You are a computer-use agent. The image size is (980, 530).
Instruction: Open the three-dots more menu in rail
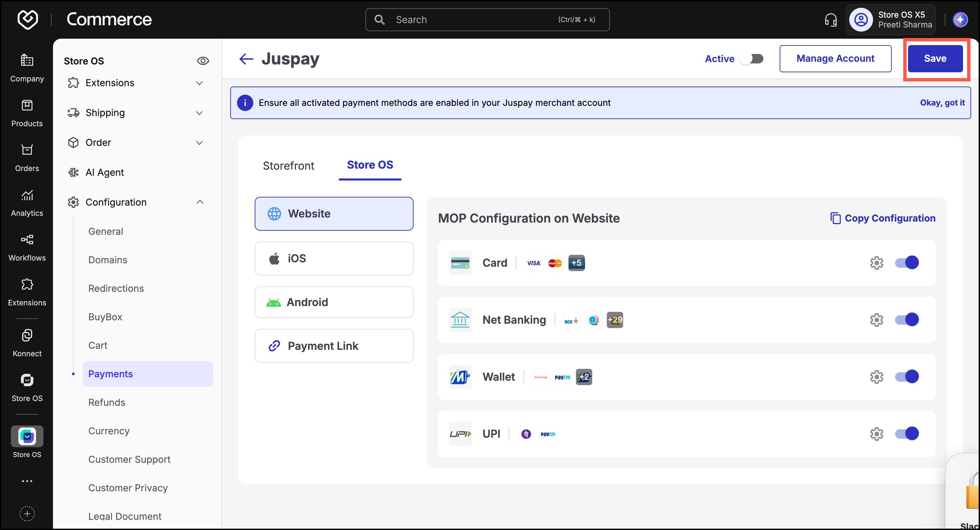tap(27, 481)
